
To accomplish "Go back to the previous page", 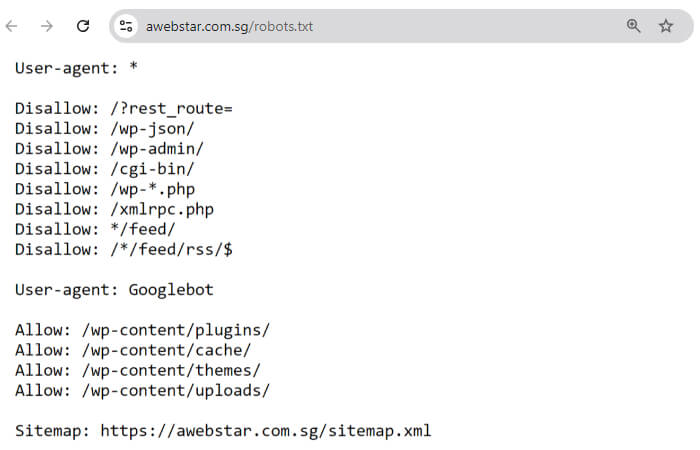I will (x=12, y=26).
